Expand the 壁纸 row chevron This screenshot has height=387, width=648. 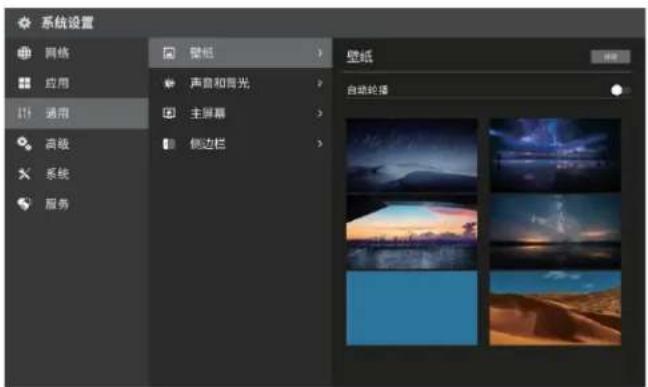319,53
